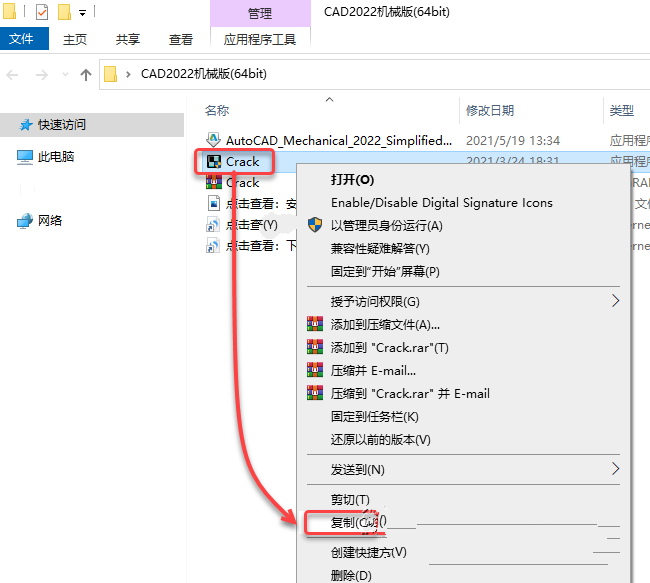Click the shortcut icon beside 点击查看：下

pos(213,245)
